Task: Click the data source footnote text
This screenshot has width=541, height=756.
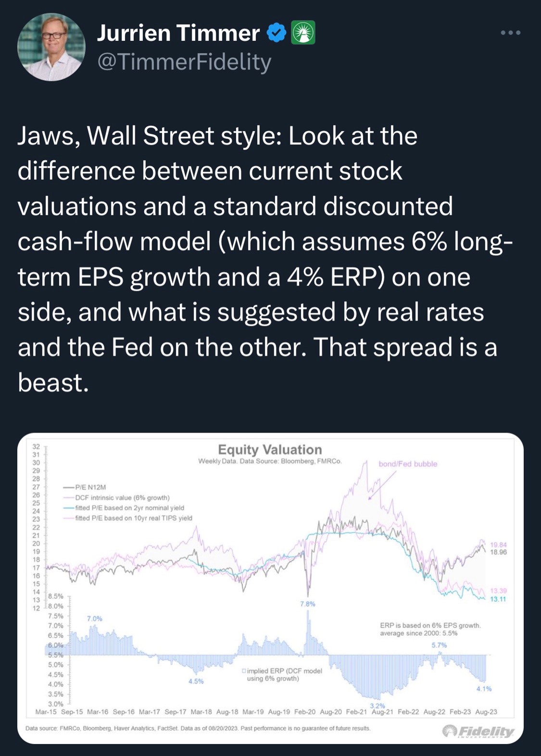Action: [198, 728]
